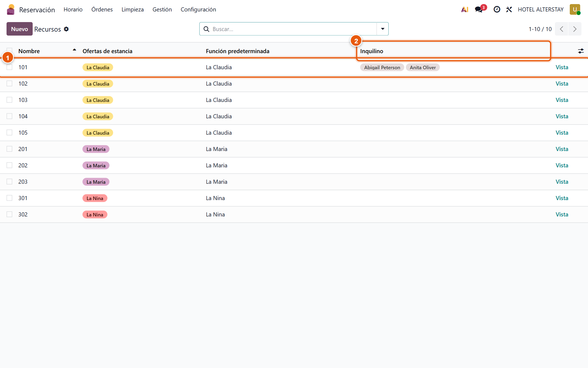Expand the search options dropdown
Screen dimensions: 588x368
click(x=382, y=29)
